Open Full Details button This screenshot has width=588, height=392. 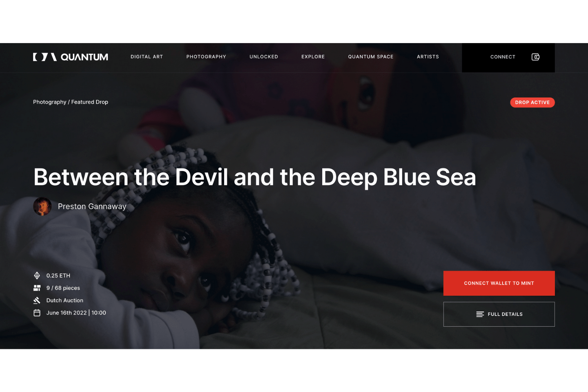(499, 314)
